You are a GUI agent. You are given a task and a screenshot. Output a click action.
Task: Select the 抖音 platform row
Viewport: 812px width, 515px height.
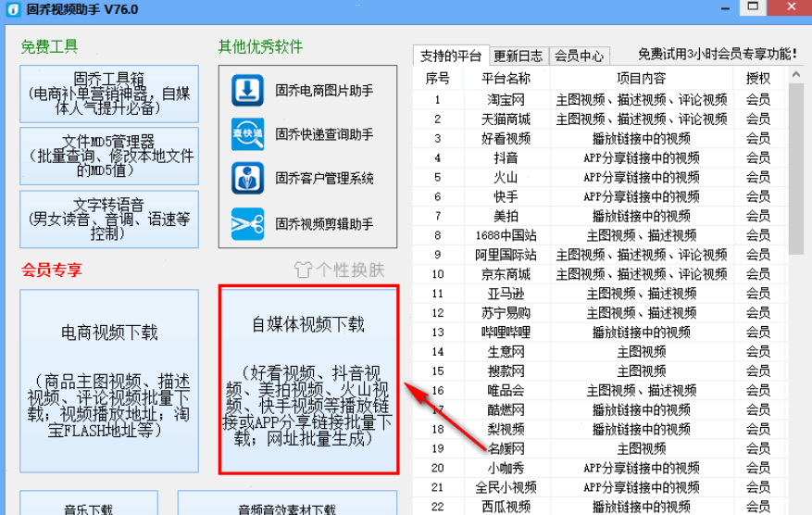click(x=600, y=158)
